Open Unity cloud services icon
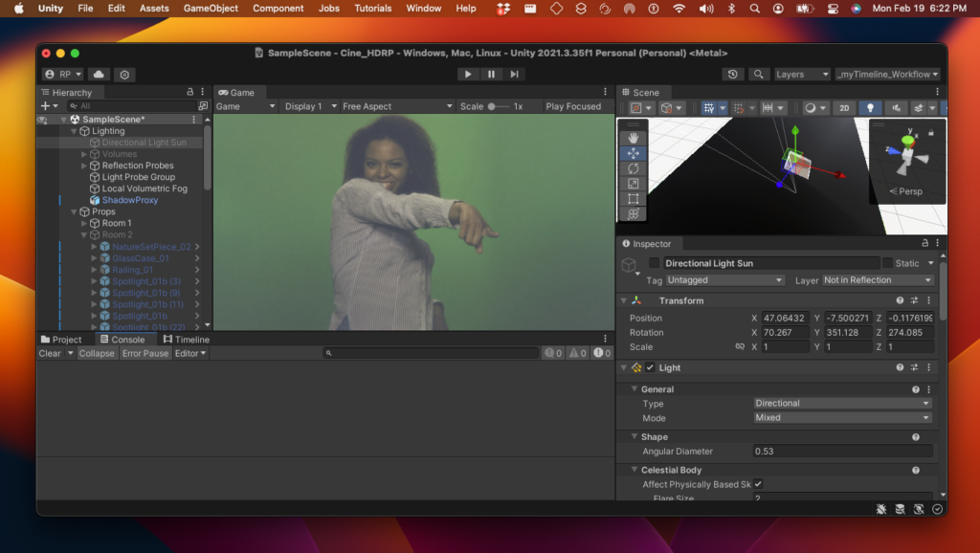The image size is (980, 553). point(99,75)
